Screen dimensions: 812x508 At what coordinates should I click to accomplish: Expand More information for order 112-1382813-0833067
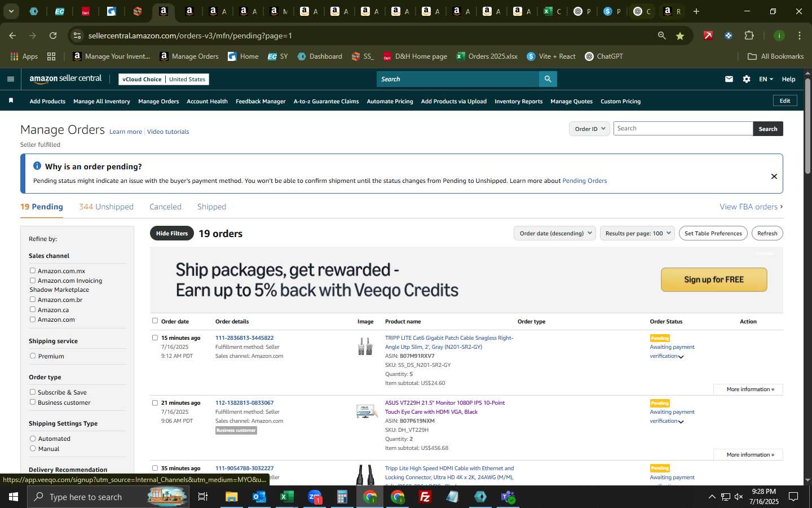click(x=748, y=454)
